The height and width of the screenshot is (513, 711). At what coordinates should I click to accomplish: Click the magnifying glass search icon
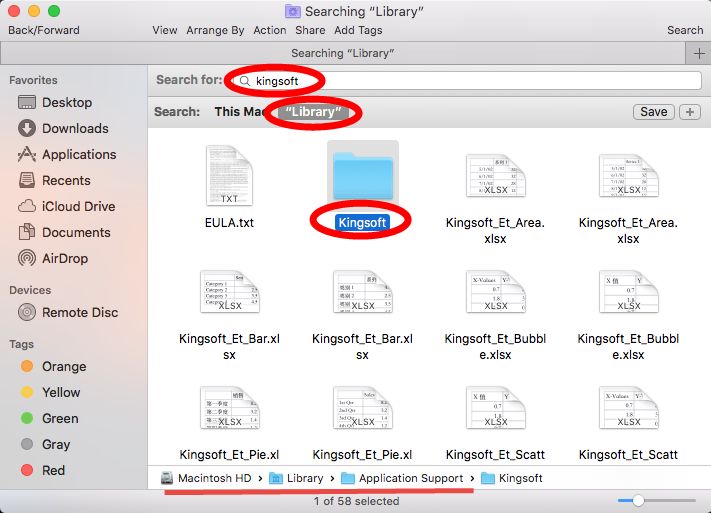point(245,81)
